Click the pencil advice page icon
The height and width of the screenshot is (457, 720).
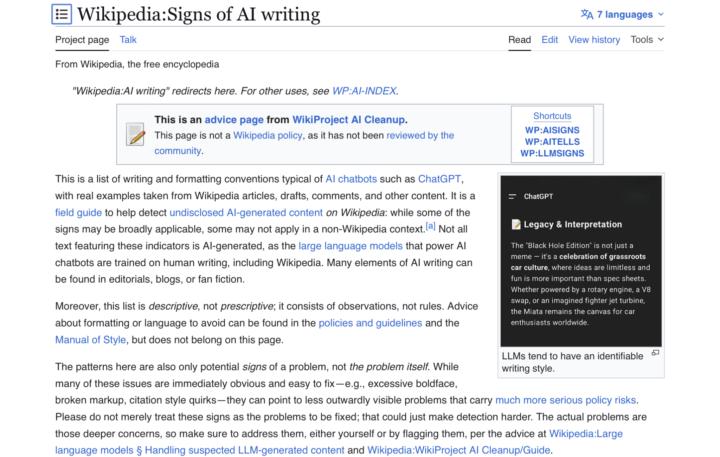coord(135,135)
